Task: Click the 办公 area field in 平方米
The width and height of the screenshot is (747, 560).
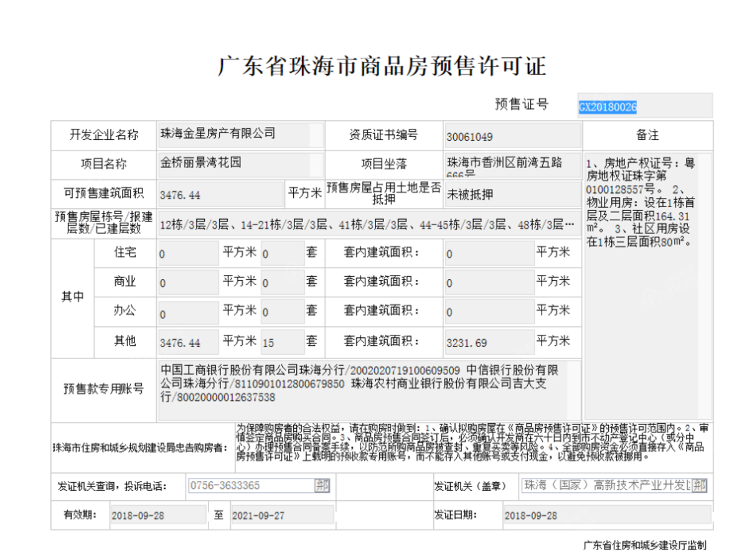Action: (189, 312)
